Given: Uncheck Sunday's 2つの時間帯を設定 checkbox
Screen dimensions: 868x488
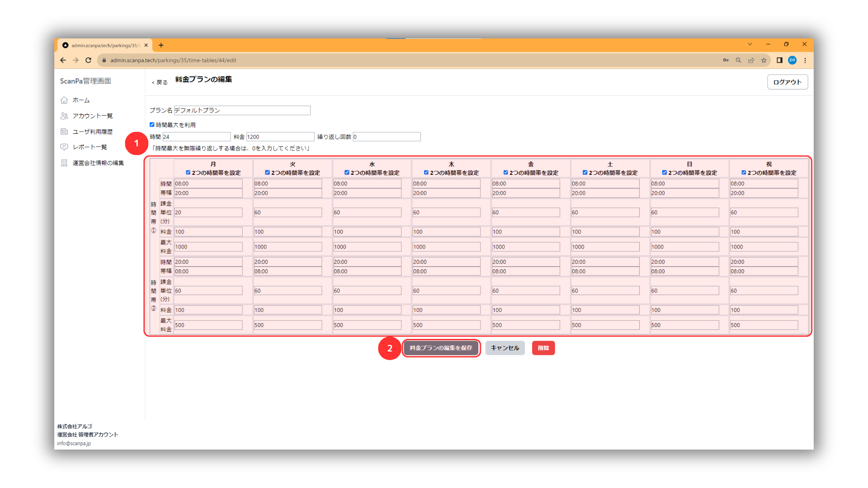Looking at the screenshot, I should [x=664, y=173].
